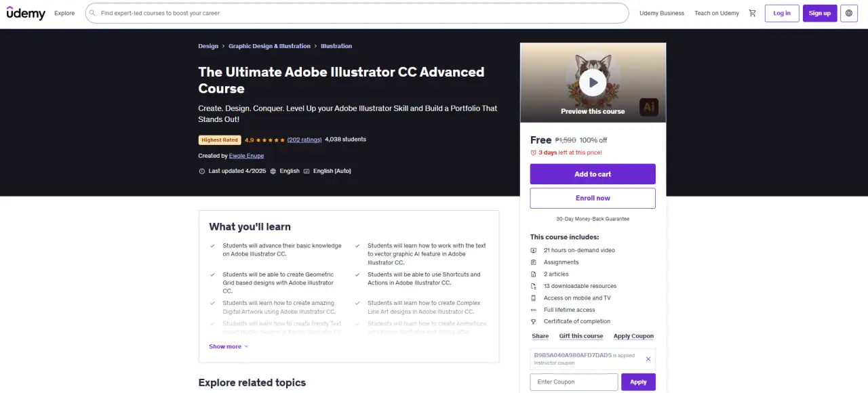Click the Explore related topics heading
This screenshot has height=393, width=868.
[x=252, y=383]
